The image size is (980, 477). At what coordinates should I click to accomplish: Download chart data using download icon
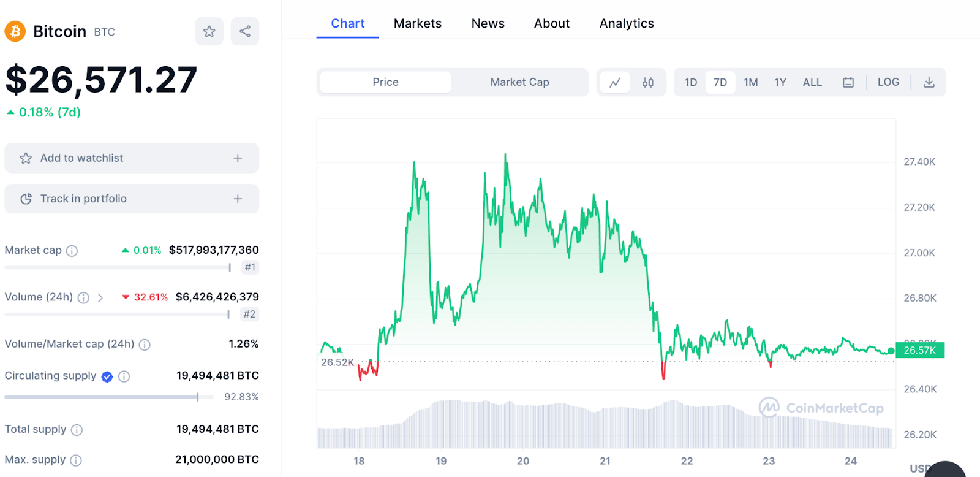point(929,82)
